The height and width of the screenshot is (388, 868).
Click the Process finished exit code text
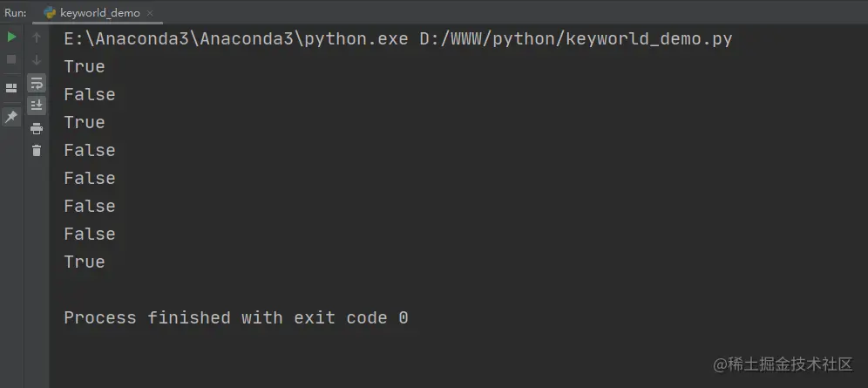click(x=236, y=317)
